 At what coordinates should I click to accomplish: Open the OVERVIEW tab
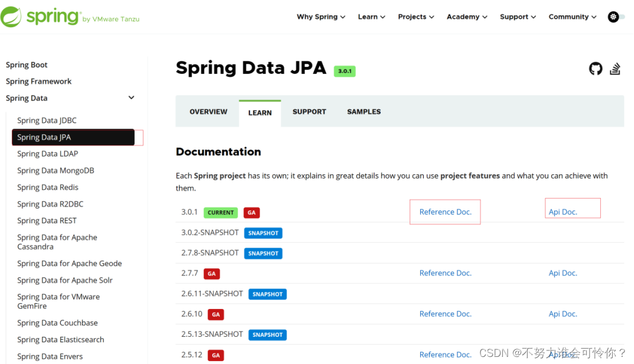pos(208,112)
